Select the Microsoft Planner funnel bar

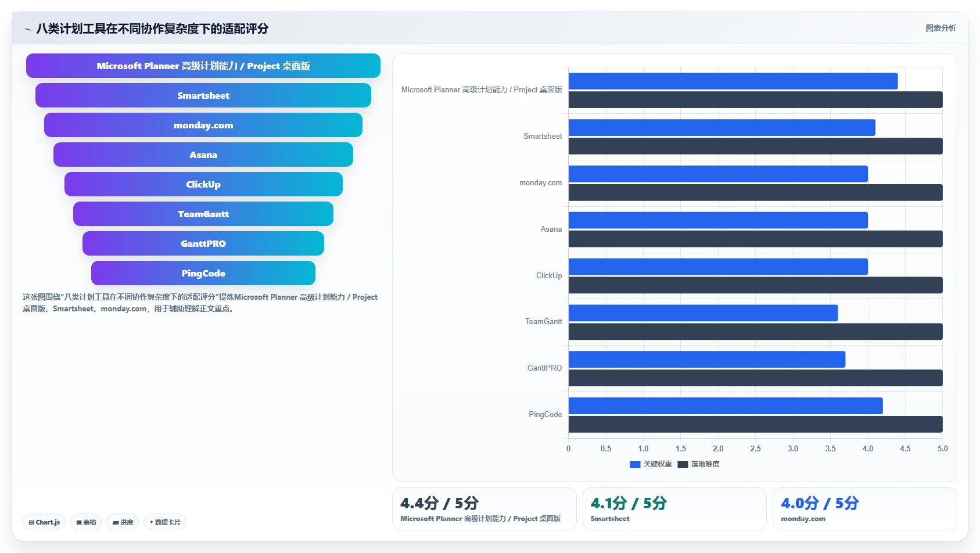[203, 66]
